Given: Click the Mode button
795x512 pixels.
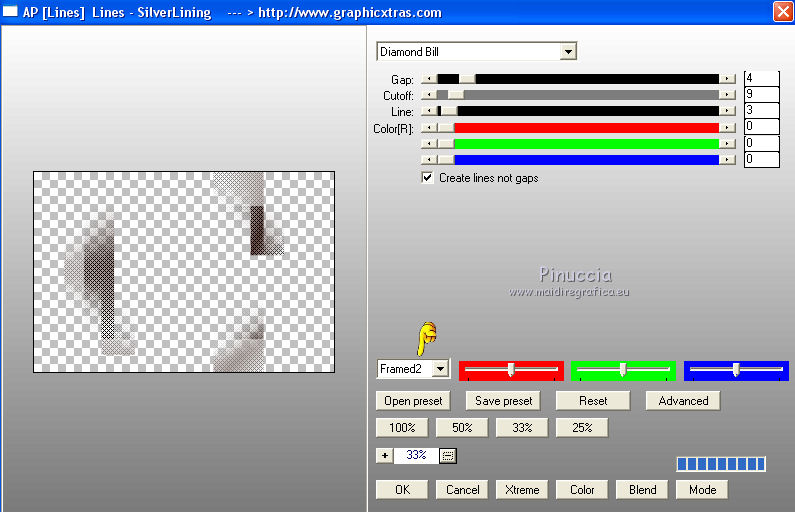Looking at the screenshot, I should tap(702, 490).
